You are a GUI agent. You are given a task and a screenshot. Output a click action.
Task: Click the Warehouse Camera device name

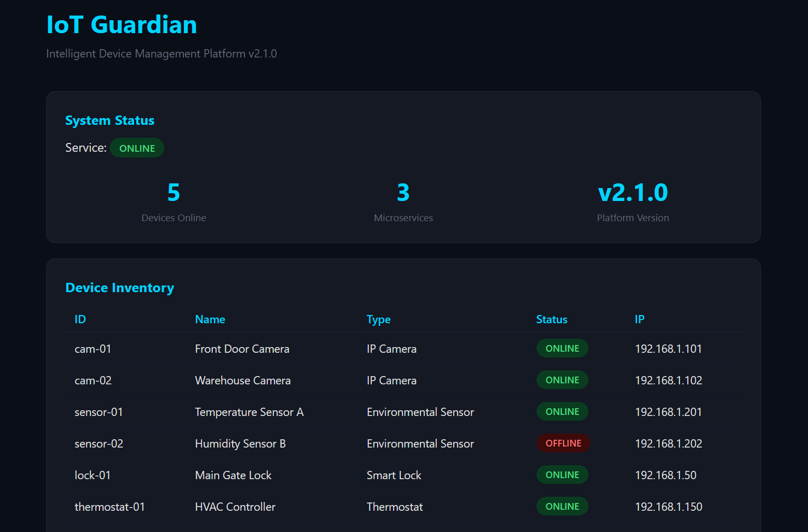[242, 381]
